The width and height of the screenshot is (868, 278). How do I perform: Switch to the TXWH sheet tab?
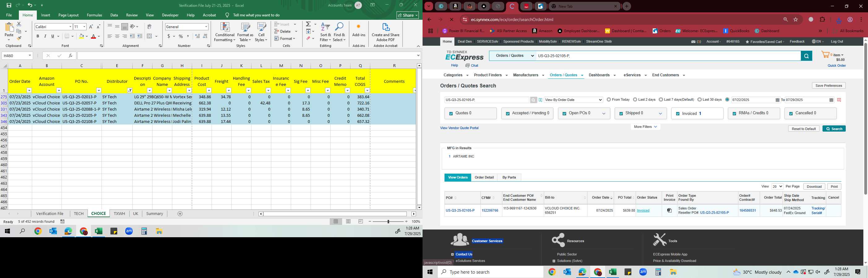119,214
